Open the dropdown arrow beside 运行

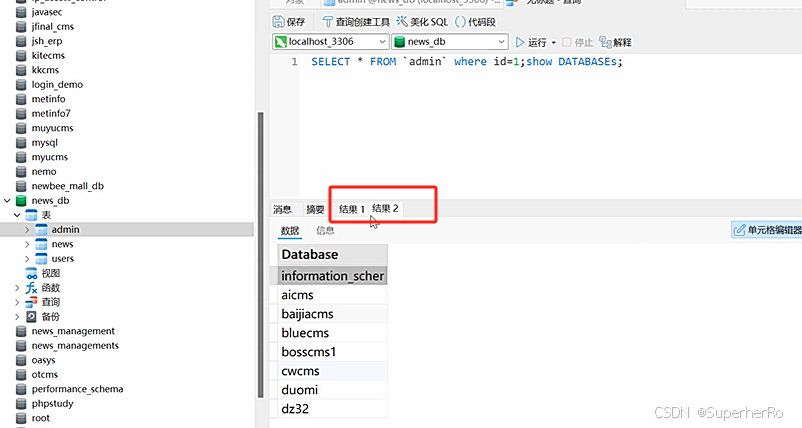click(553, 42)
